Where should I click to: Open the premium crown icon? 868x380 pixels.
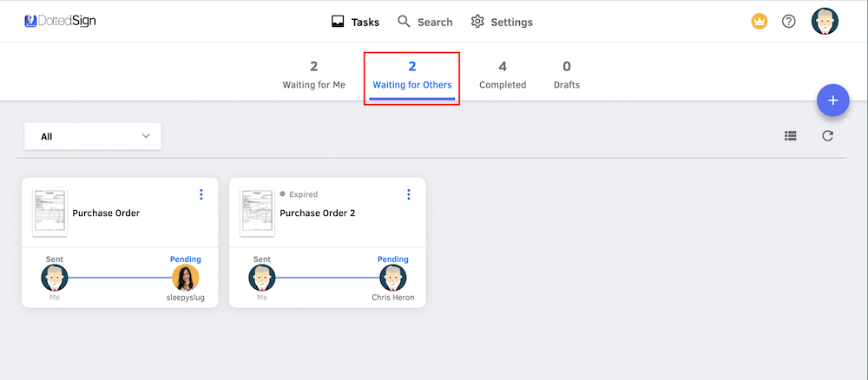[x=759, y=22]
